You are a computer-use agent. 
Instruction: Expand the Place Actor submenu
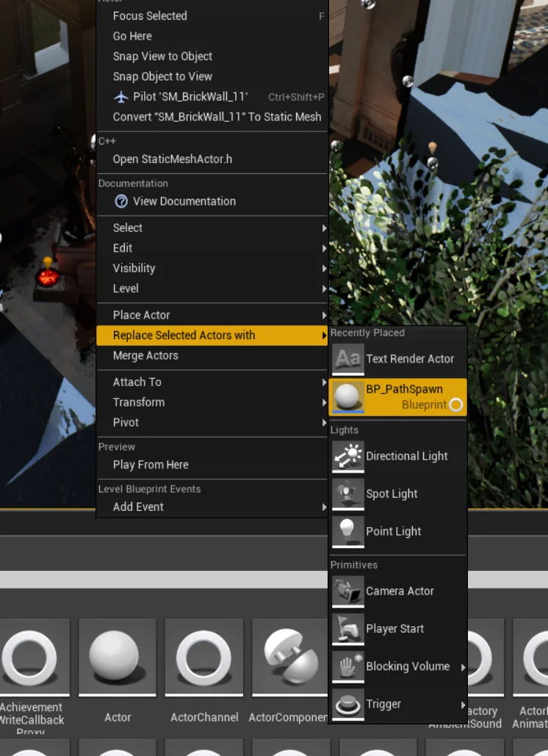212,316
